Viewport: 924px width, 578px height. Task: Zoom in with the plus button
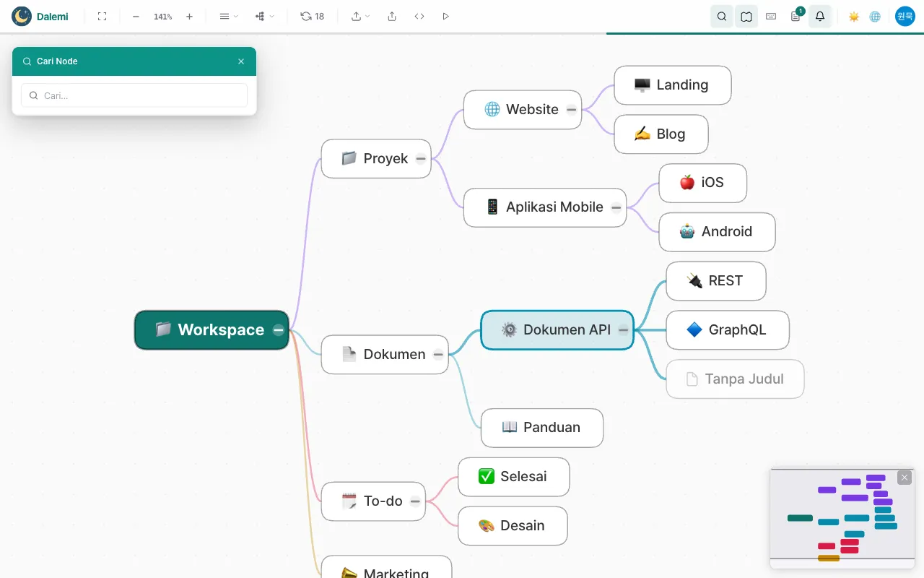click(x=189, y=16)
